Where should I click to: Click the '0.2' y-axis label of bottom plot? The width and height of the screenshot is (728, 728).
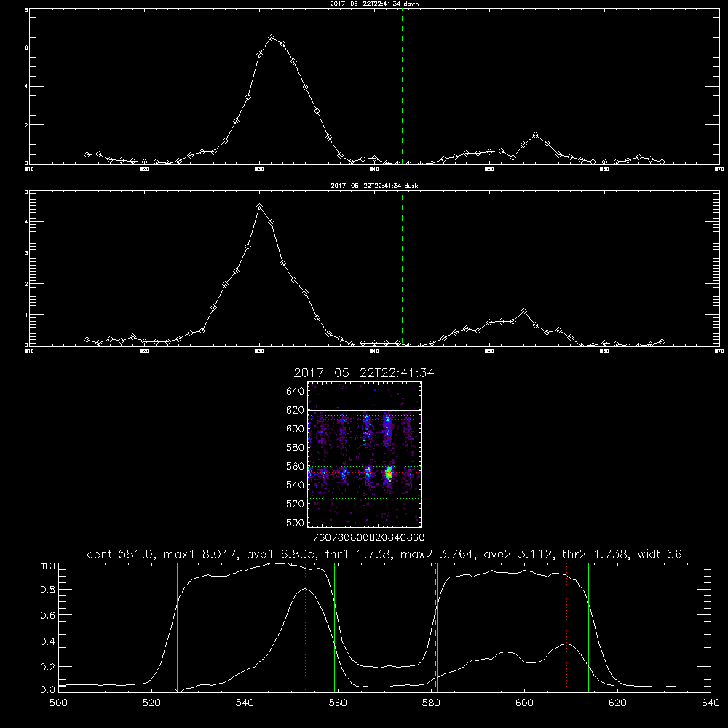48,667
